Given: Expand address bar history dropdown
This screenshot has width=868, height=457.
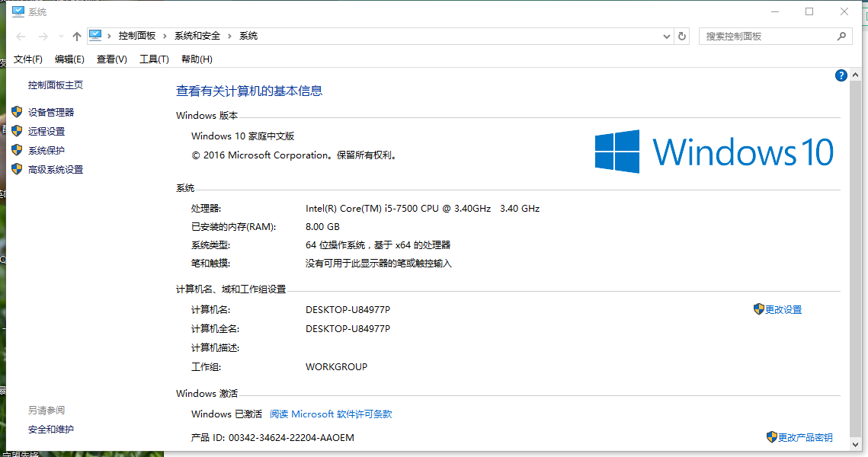Looking at the screenshot, I should 667,37.
